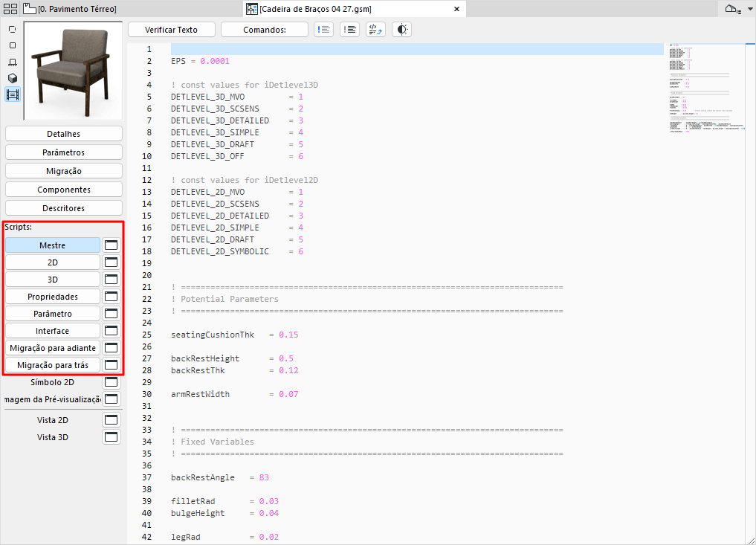Open the Mestre script in its own window
This screenshot has height=545, width=756.
[111, 245]
